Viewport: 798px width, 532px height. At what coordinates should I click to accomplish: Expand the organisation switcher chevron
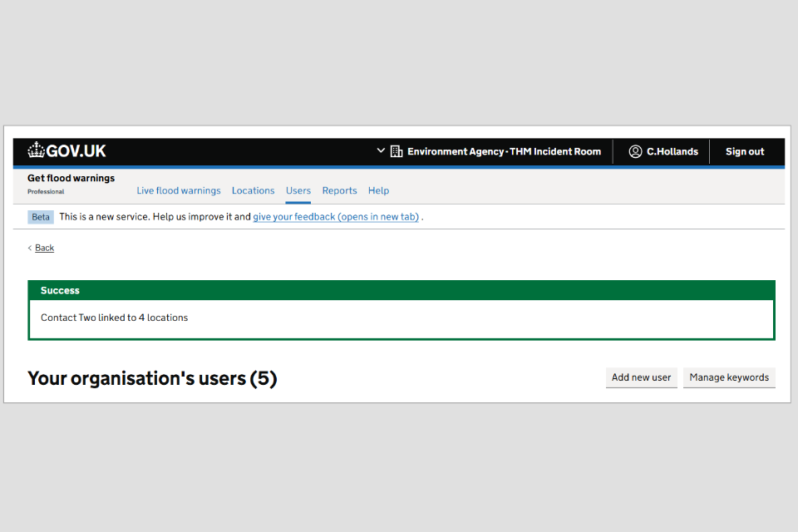pyautogui.click(x=381, y=150)
